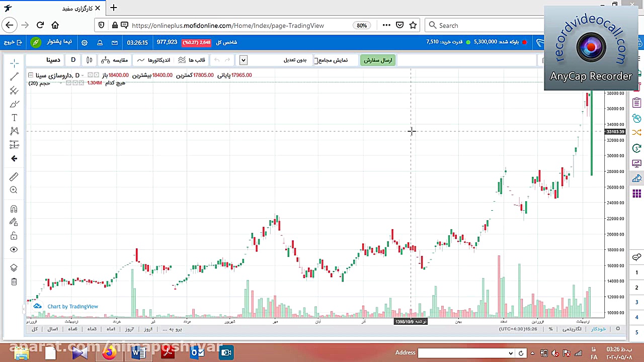This screenshot has height=362, width=644.
Task: Open chart settings gear at bottom right
Action: (618, 329)
